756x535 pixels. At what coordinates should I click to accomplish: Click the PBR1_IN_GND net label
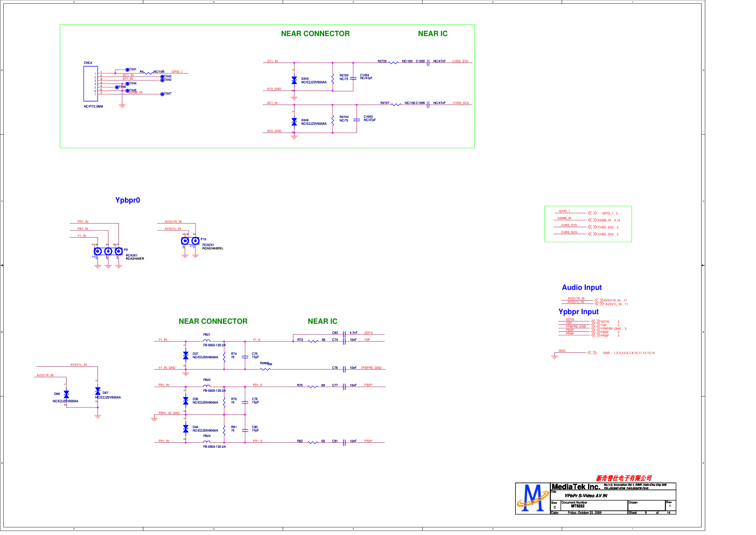point(170,413)
